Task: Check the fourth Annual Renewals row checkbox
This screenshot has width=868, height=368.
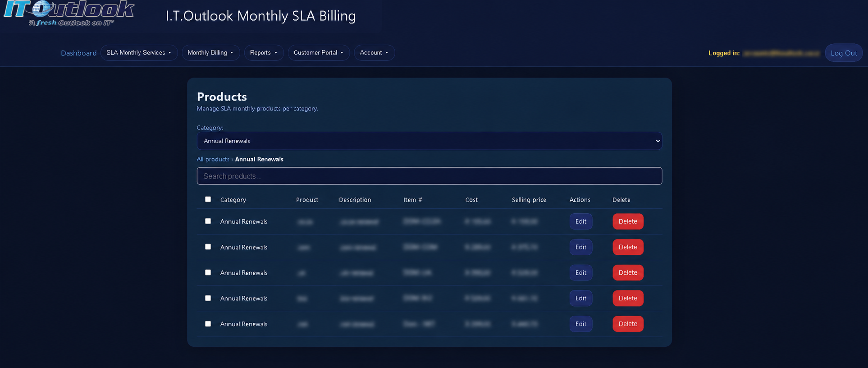Action: pyautogui.click(x=208, y=298)
